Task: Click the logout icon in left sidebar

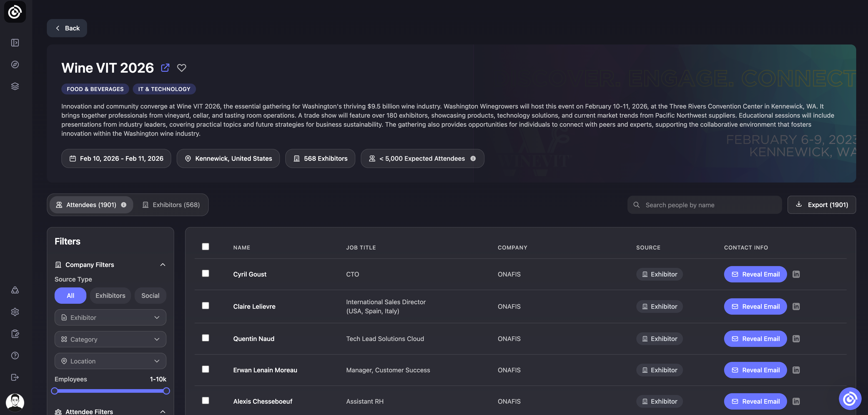Action: (x=15, y=377)
